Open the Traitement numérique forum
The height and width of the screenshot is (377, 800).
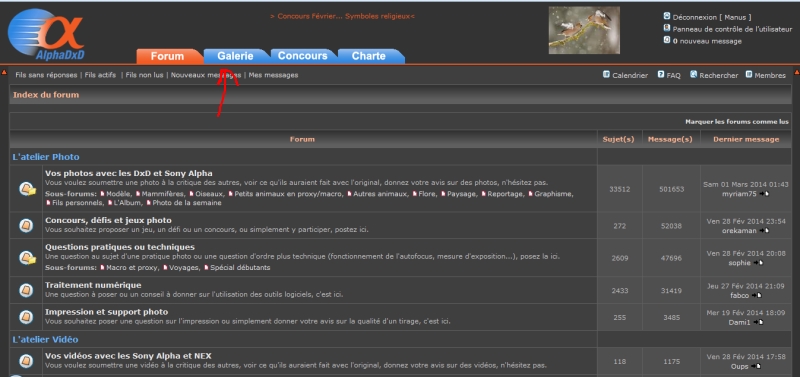click(x=93, y=285)
